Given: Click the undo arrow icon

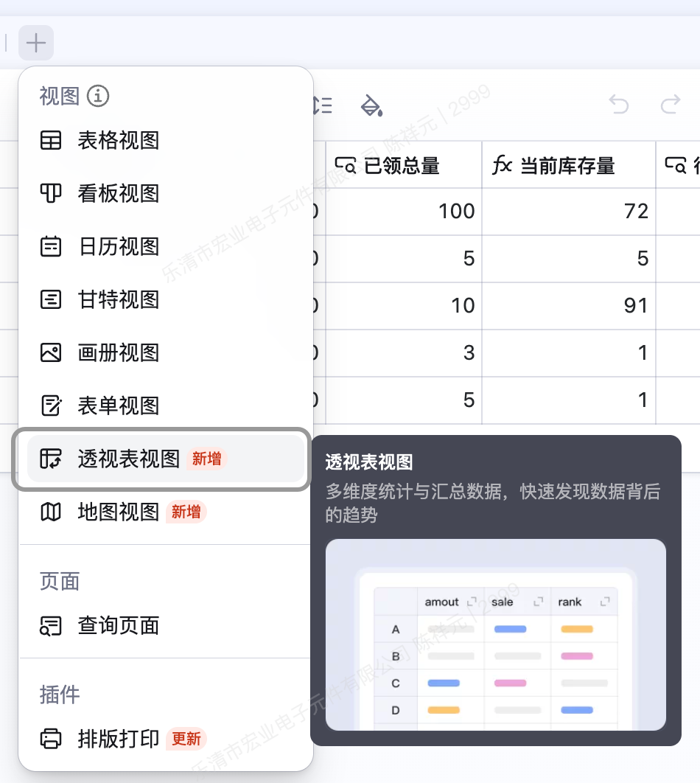Looking at the screenshot, I should [619, 105].
